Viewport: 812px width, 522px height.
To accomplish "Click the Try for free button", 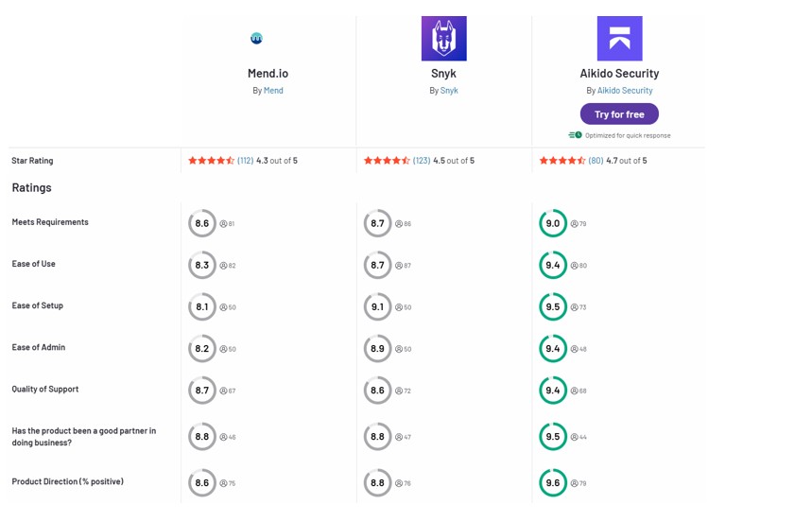I will [619, 113].
